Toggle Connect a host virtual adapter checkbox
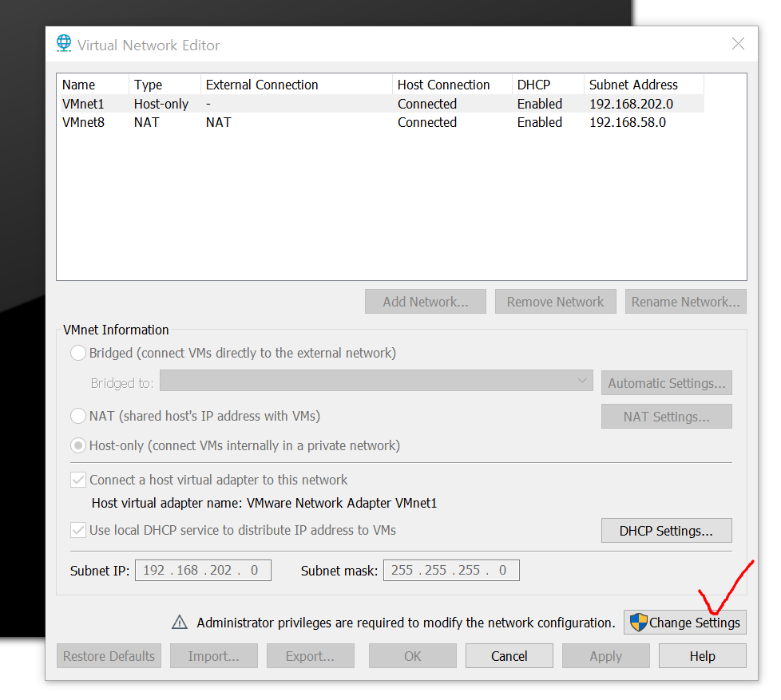781x700 pixels. [78, 480]
